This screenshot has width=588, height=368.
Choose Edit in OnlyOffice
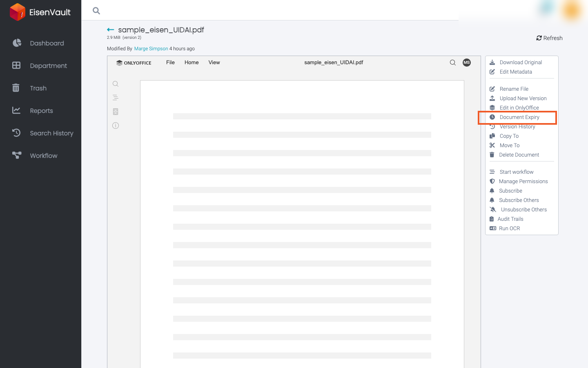[519, 108]
